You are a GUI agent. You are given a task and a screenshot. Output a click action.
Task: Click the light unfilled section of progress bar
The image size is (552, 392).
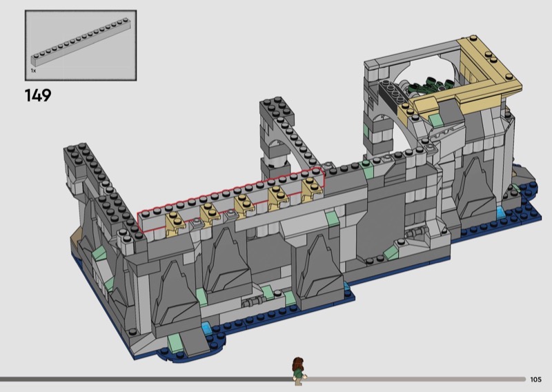pyautogui.click(x=414, y=379)
